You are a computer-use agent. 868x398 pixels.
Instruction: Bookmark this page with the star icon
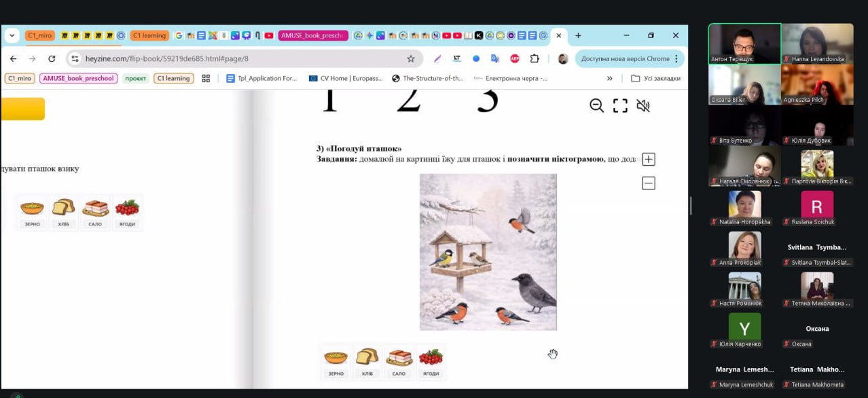pyautogui.click(x=411, y=59)
